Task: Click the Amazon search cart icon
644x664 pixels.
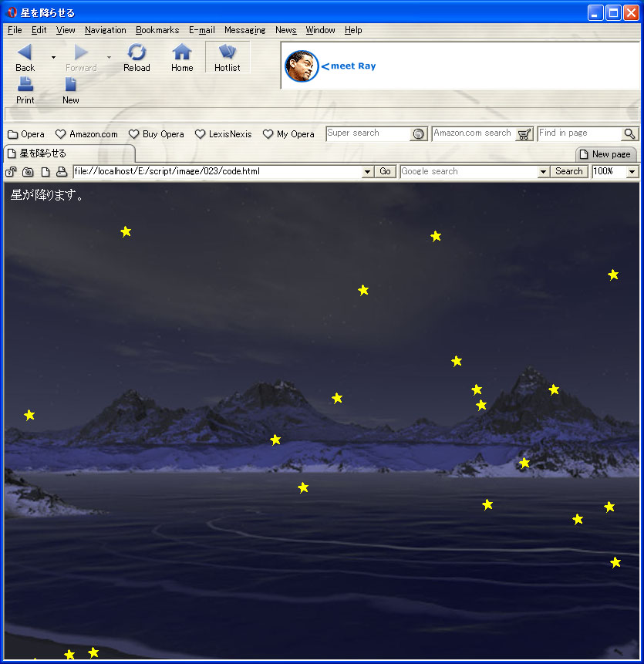Action: tap(524, 134)
